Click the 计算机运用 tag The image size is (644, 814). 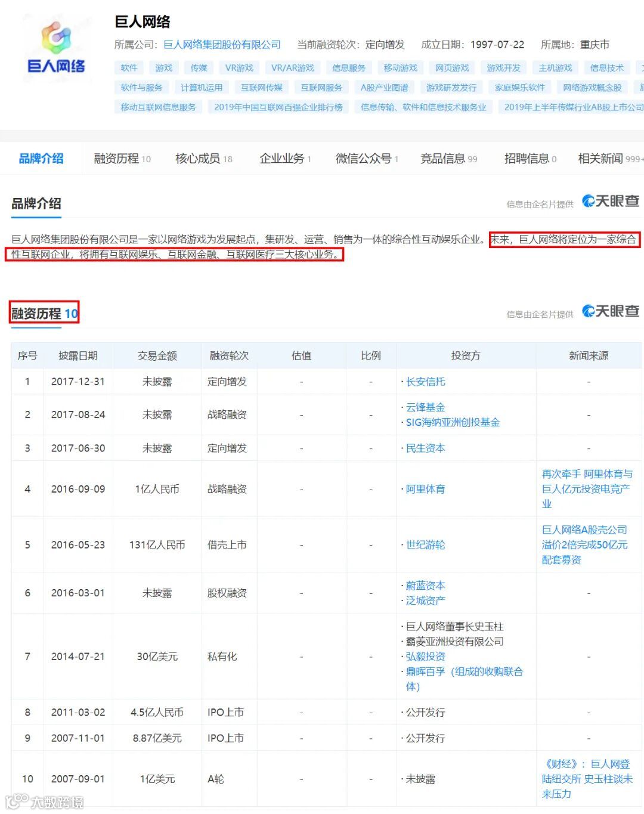click(202, 88)
